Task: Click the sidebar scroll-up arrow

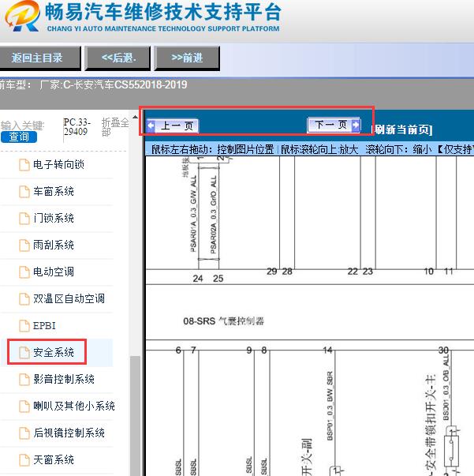Action: point(135,117)
